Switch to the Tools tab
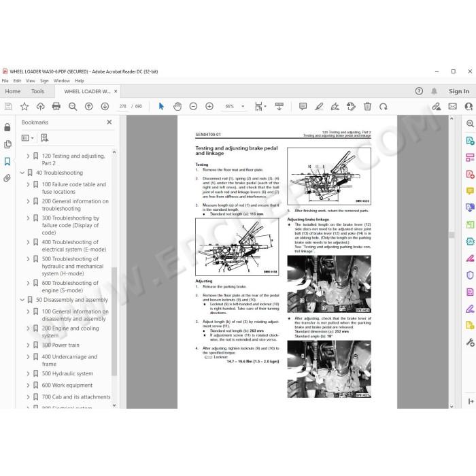The width and height of the screenshot is (476, 476). coord(37,91)
